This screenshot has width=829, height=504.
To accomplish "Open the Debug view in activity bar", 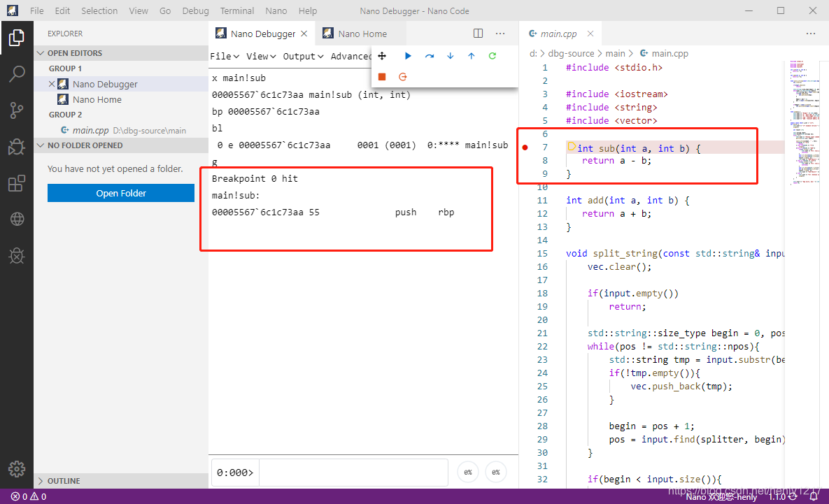I will 16,146.
